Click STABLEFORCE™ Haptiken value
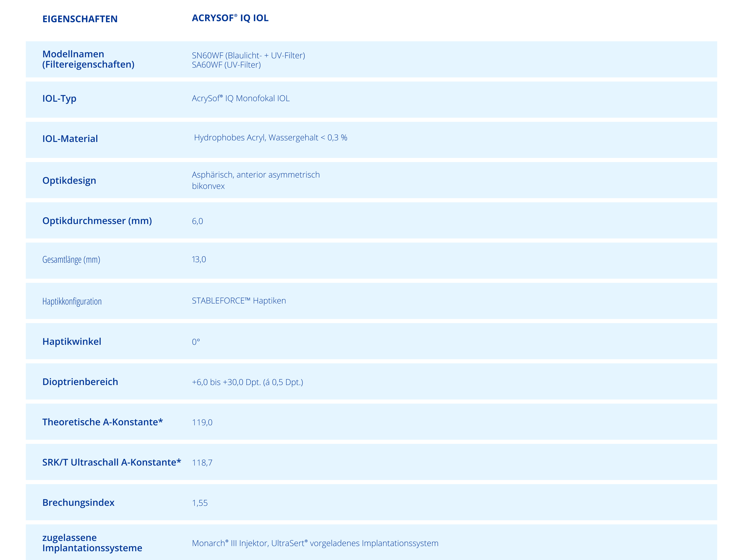This screenshot has height=560, width=743. click(x=239, y=301)
